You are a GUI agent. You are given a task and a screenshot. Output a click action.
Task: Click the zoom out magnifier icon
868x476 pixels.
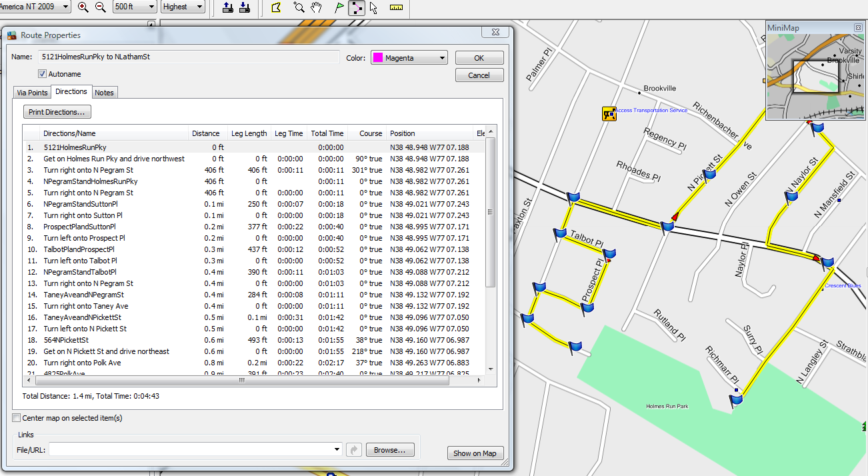pyautogui.click(x=100, y=7)
